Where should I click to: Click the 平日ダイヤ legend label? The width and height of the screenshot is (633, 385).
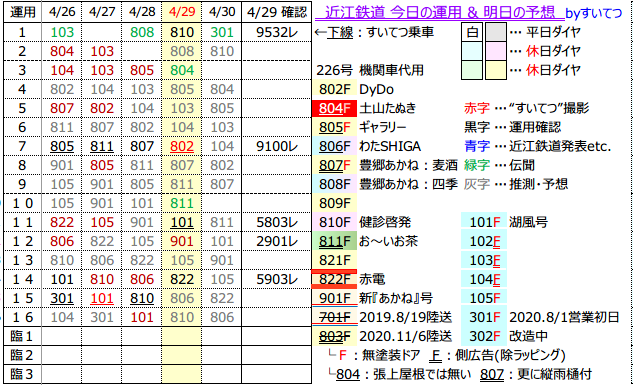tap(553, 32)
